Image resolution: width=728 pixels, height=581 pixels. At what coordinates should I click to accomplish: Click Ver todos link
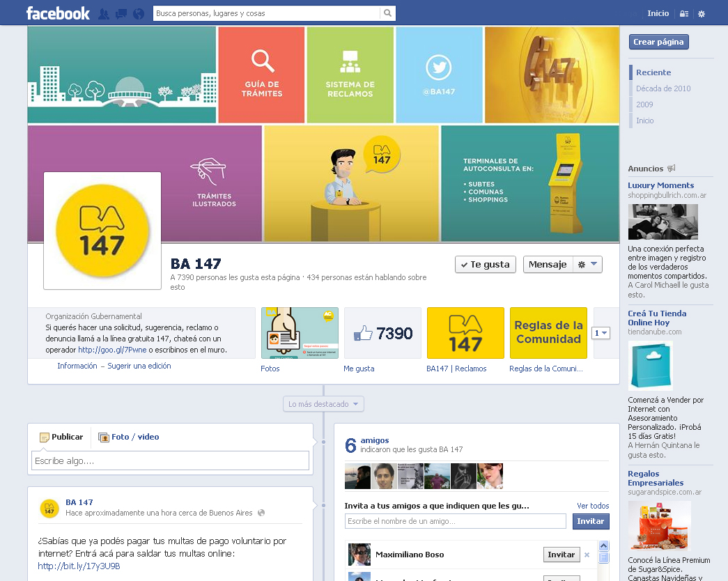[x=593, y=506]
